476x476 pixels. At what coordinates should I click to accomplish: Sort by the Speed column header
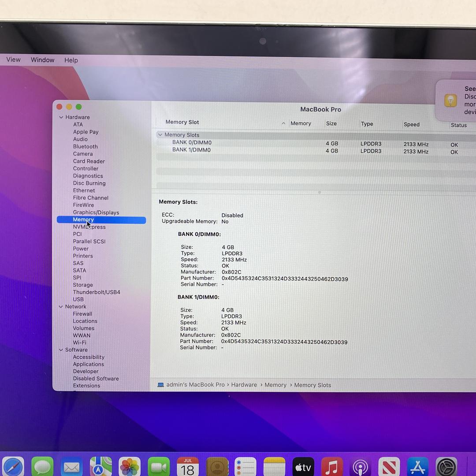pyautogui.click(x=412, y=124)
